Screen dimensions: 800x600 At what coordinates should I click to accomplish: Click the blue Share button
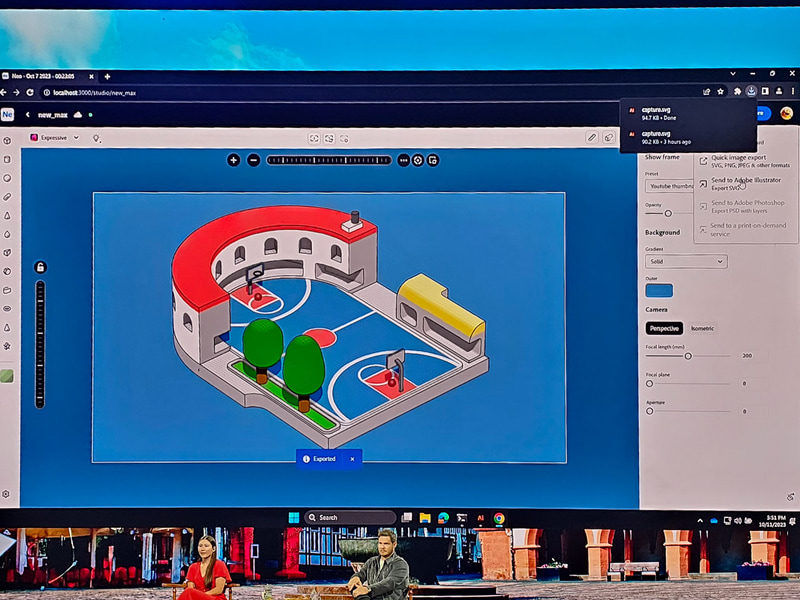click(763, 113)
